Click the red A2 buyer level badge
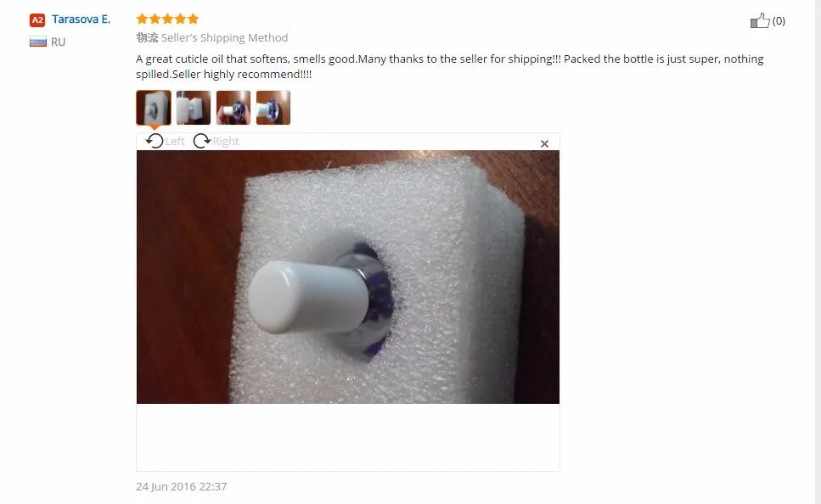The width and height of the screenshot is (821, 504). pyautogui.click(x=37, y=20)
